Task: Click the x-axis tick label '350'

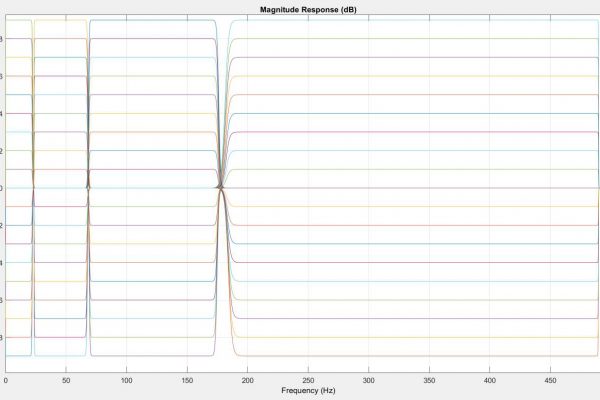Action: [x=429, y=380]
